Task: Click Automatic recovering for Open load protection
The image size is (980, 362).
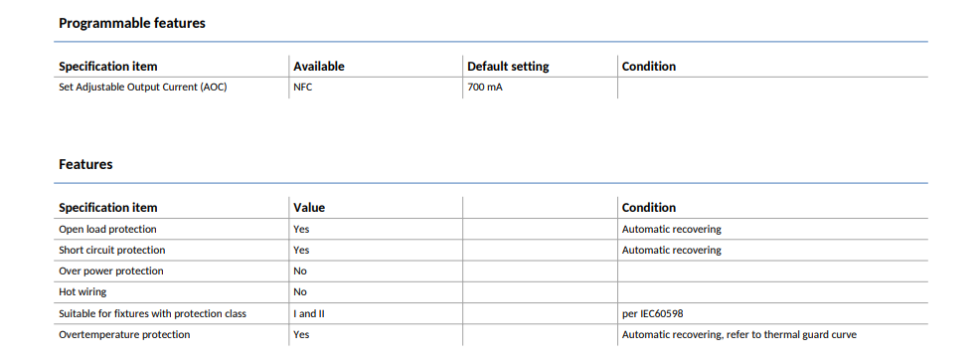Action: tap(671, 230)
